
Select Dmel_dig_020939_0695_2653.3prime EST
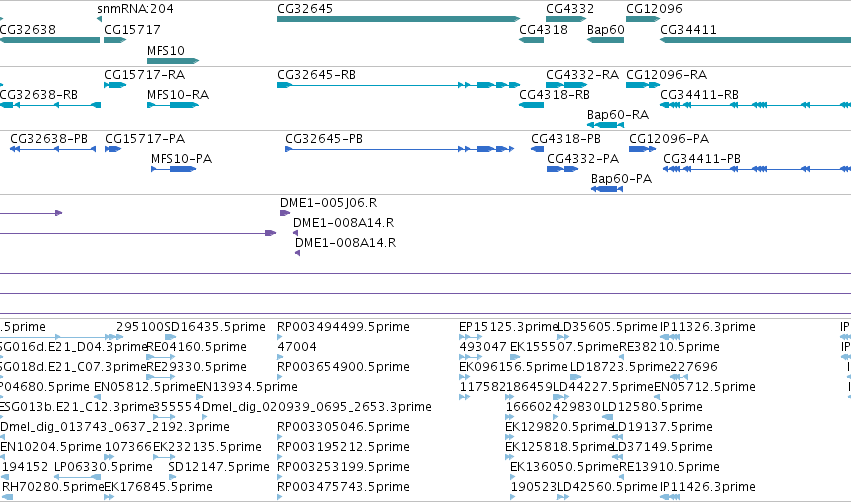(205, 417)
